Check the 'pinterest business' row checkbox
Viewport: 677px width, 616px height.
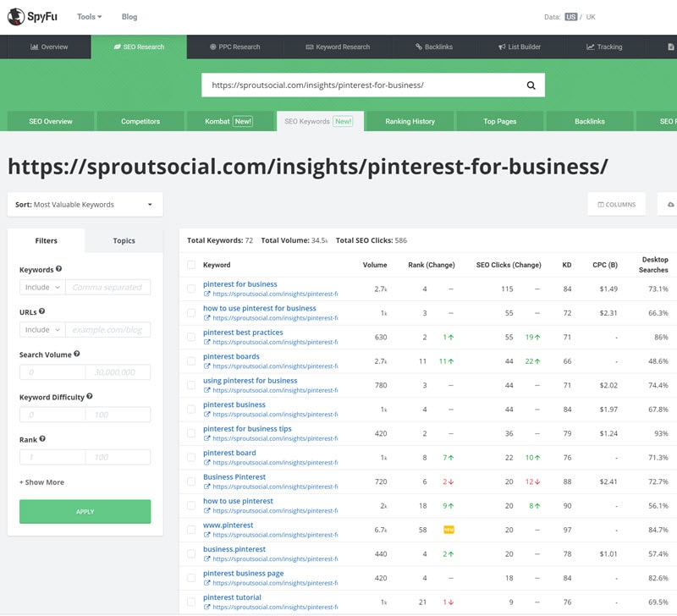click(x=191, y=410)
